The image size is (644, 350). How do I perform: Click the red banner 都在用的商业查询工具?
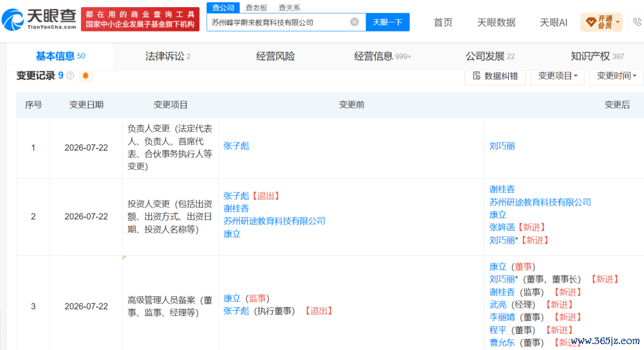tap(140, 19)
